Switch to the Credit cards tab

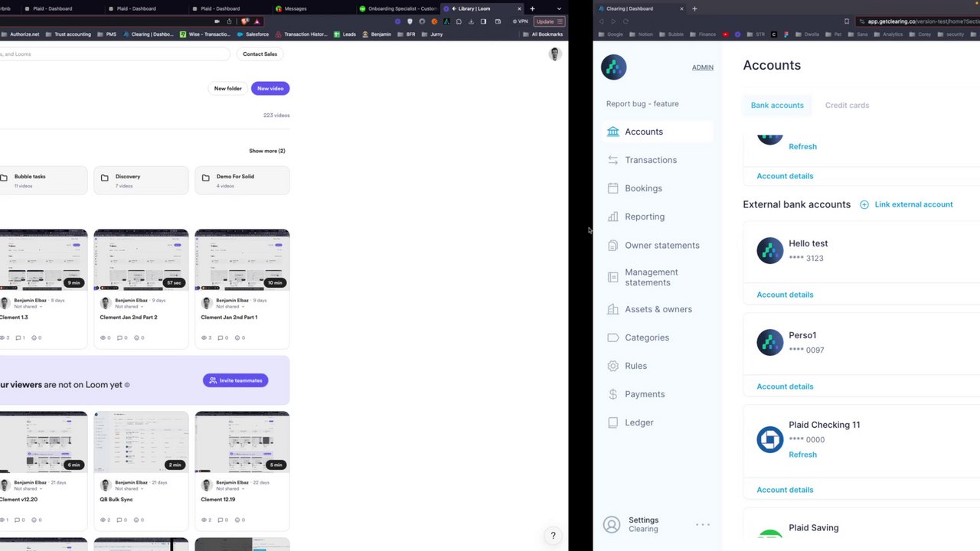click(x=847, y=105)
